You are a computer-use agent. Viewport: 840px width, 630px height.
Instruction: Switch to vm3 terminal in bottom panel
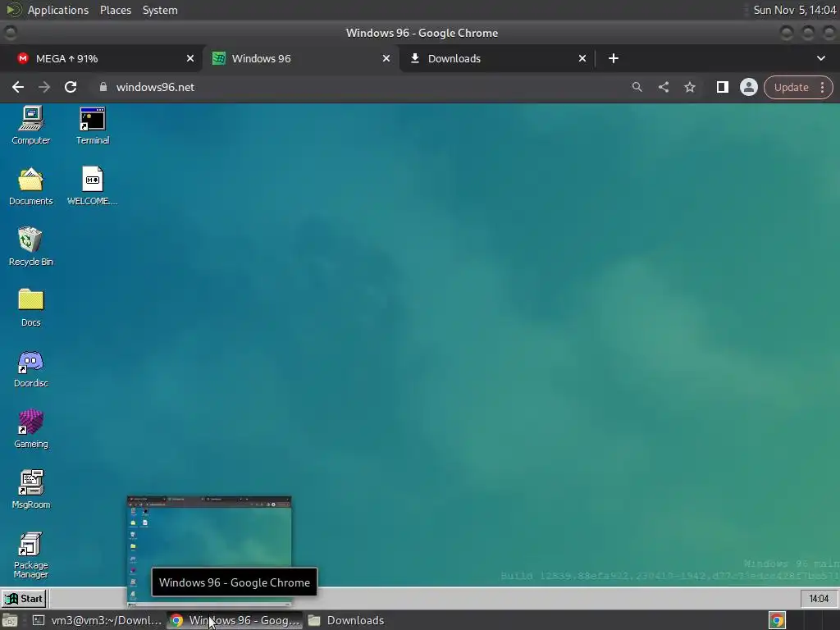[x=97, y=620]
